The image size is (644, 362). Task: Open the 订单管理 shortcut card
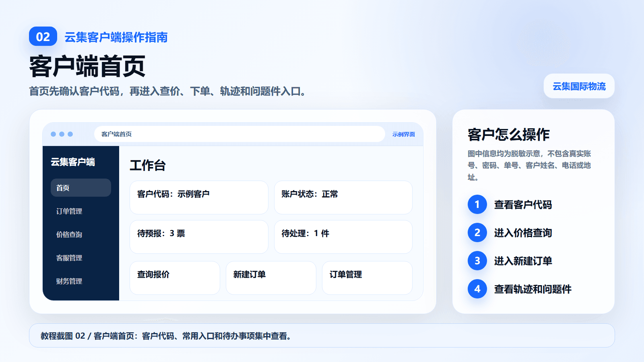tap(367, 278)
